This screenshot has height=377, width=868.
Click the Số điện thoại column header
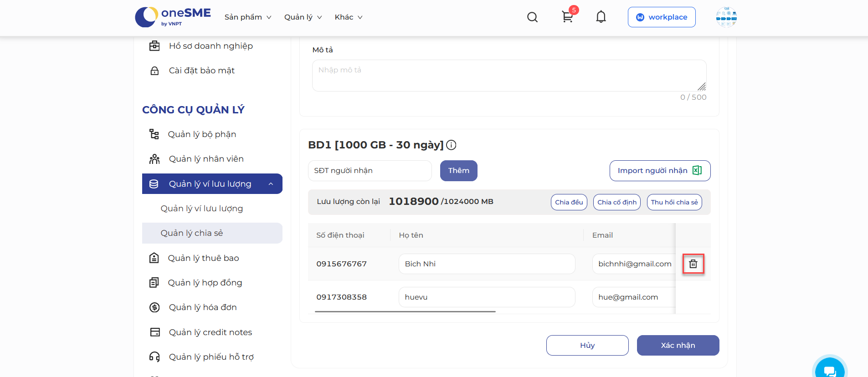coord(340,235)
